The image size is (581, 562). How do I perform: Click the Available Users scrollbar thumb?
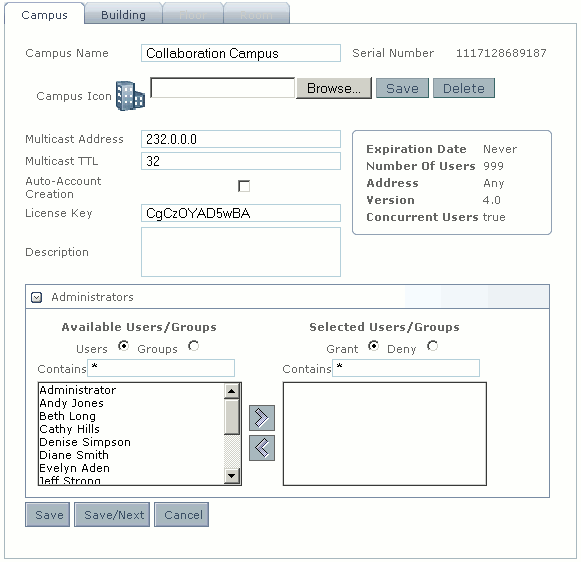pos(232,416)
